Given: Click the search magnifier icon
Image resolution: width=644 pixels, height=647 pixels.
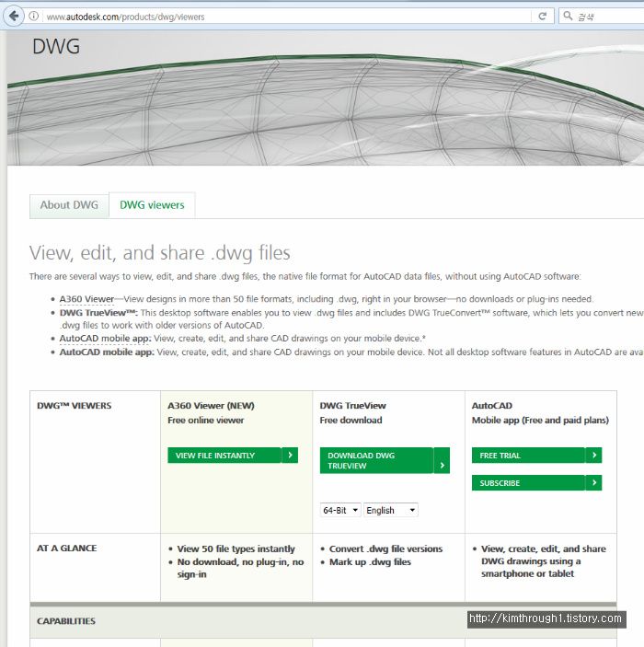Looking at the screenshot, I should (x=568, y=16).
